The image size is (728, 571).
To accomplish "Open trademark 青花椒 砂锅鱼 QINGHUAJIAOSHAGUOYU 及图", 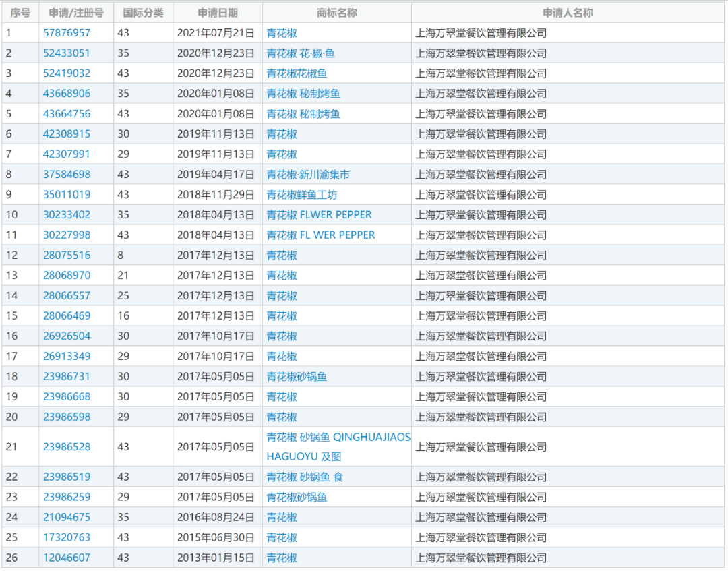I will coord(338,446).
